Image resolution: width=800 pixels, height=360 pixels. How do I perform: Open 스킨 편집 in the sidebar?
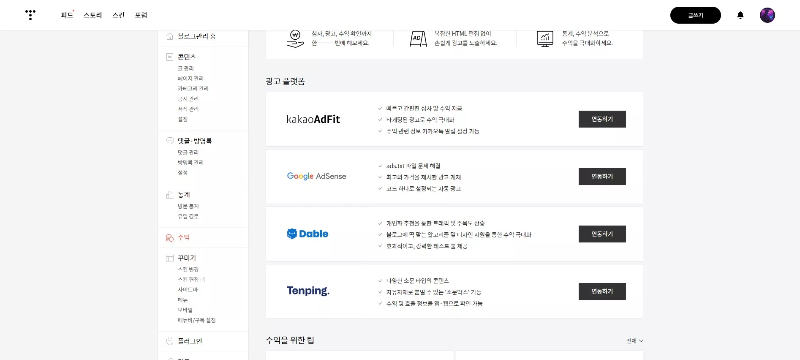tap(191, 279)
